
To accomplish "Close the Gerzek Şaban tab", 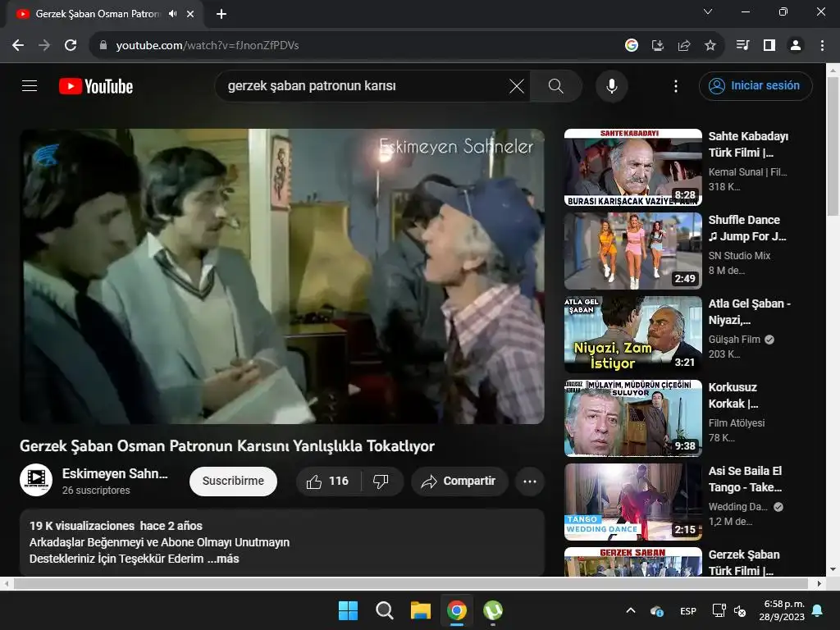I will tap(190, 14).
